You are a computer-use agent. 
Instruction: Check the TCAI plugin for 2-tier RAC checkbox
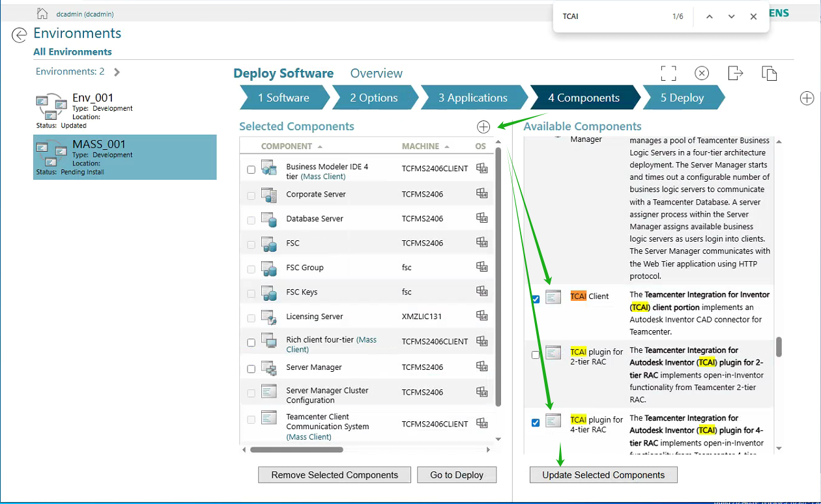[x=536, y=355]
